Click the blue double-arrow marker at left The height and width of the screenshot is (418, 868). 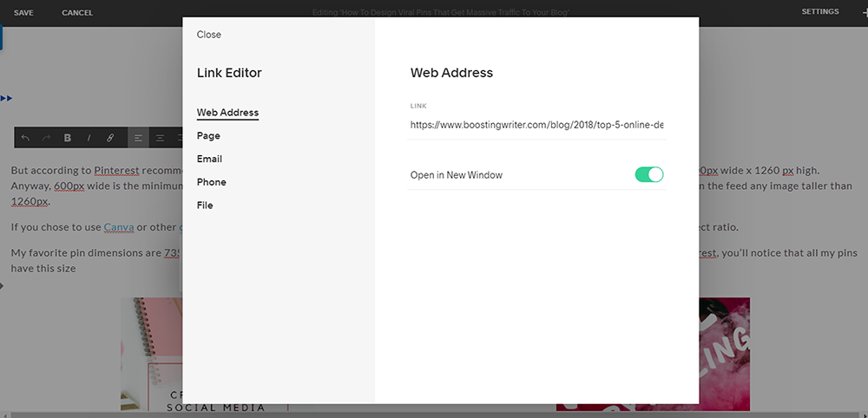[7, 98]
